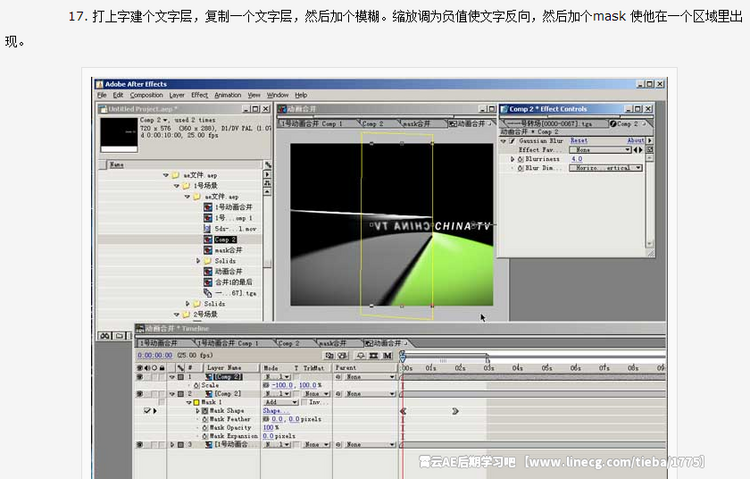The width and height of the screenshot is (750, 479).
Task: Click the Effect Controls panel menu arrow
Action: (650, 141)
